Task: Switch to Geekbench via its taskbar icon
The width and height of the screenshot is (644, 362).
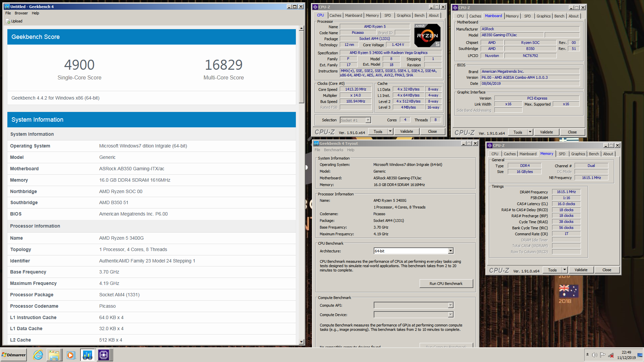Action: tap(88, 355)
